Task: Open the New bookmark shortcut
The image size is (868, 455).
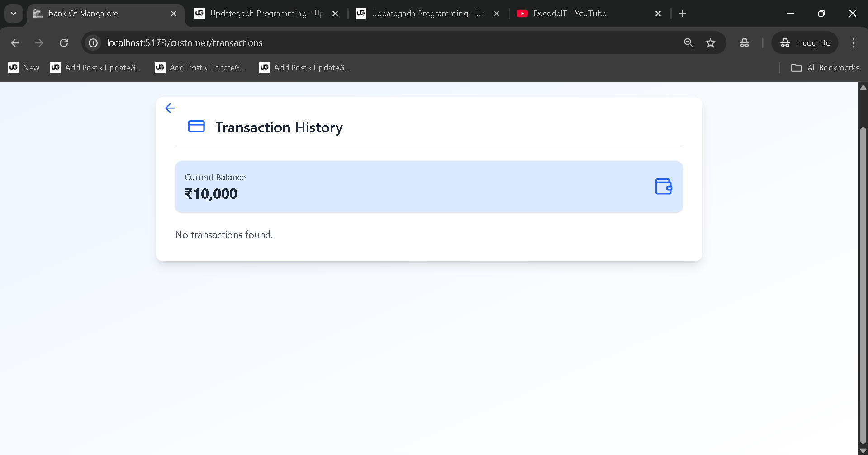Action: [24, 68]
